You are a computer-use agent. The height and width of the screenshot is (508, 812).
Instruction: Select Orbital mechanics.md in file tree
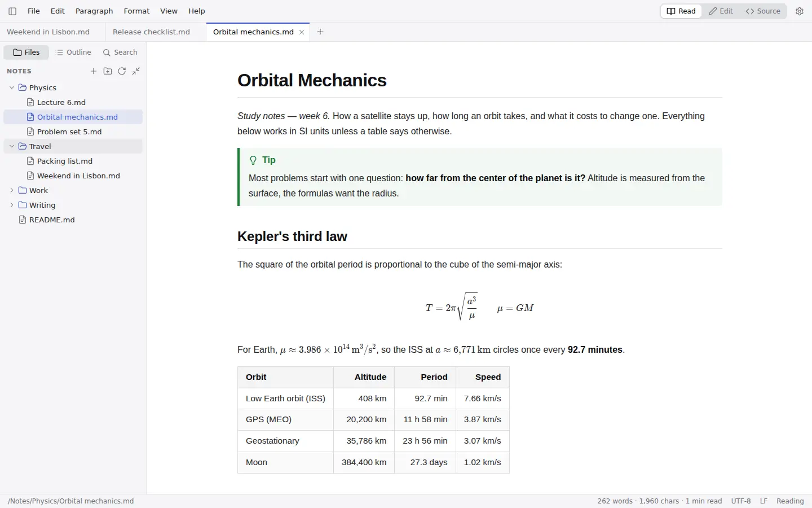pos(73,117)
